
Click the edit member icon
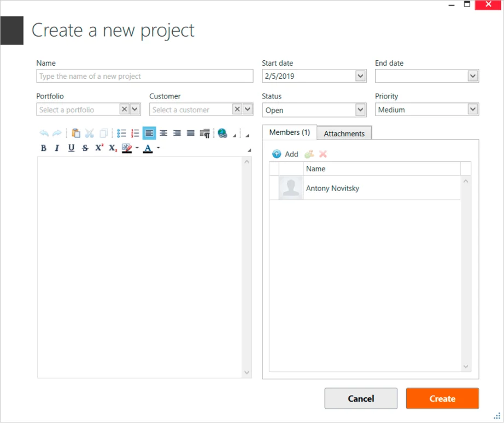309,154
